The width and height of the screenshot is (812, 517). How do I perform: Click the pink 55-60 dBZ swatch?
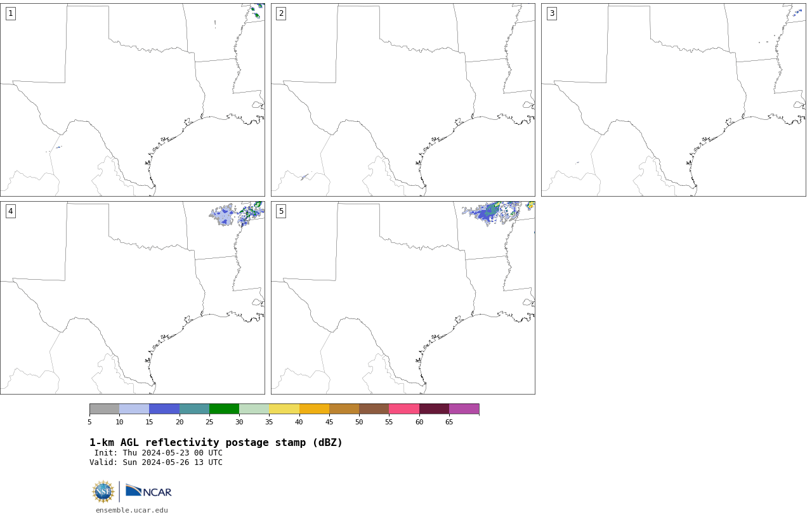(x=404, y=409)
